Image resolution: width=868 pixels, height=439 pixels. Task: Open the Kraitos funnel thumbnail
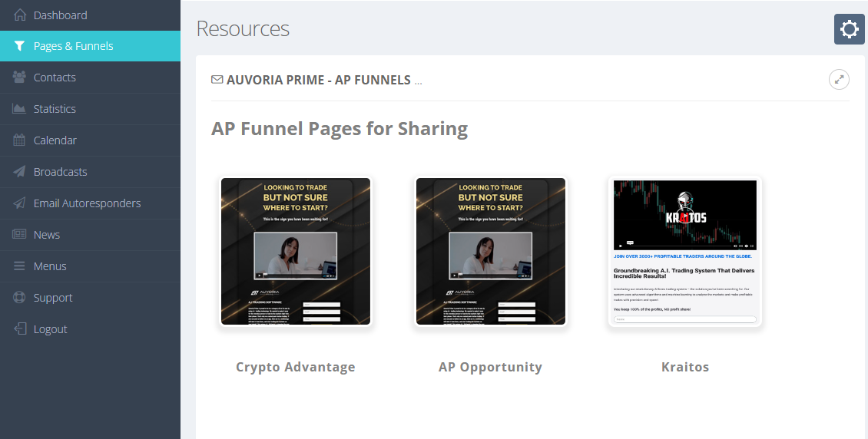tap(684, 251)
